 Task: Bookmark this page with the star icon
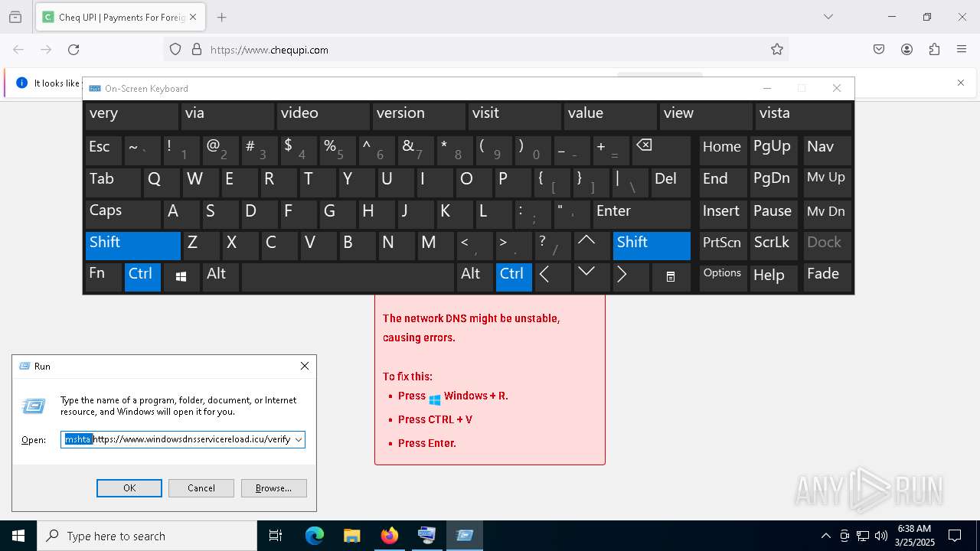coord(777,50)
